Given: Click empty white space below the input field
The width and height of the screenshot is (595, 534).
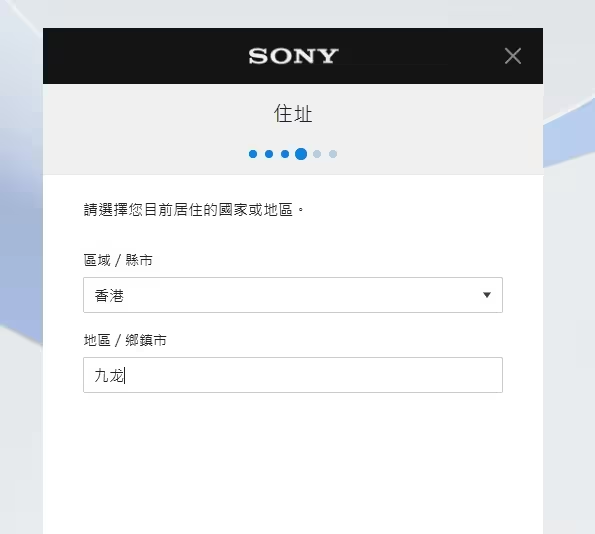Looking at the screenshot, I should click(x=293, y=463).
